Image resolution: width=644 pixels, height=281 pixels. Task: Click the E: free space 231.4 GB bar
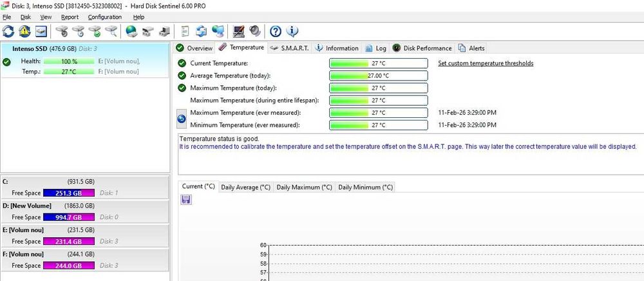69,242
